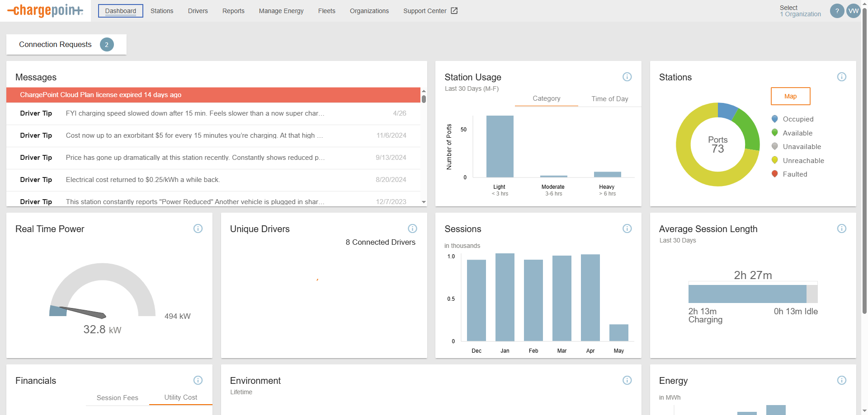Screen dimensions: 868x415
Task: Open the help question mark icon
Action: [x=837, y=11]
